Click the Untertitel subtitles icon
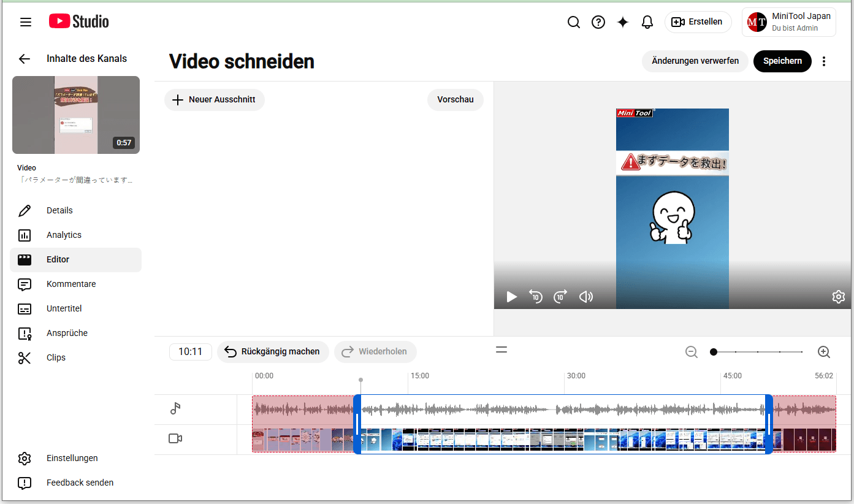Viewport: 854px width, 504px height. coord(25,309)
